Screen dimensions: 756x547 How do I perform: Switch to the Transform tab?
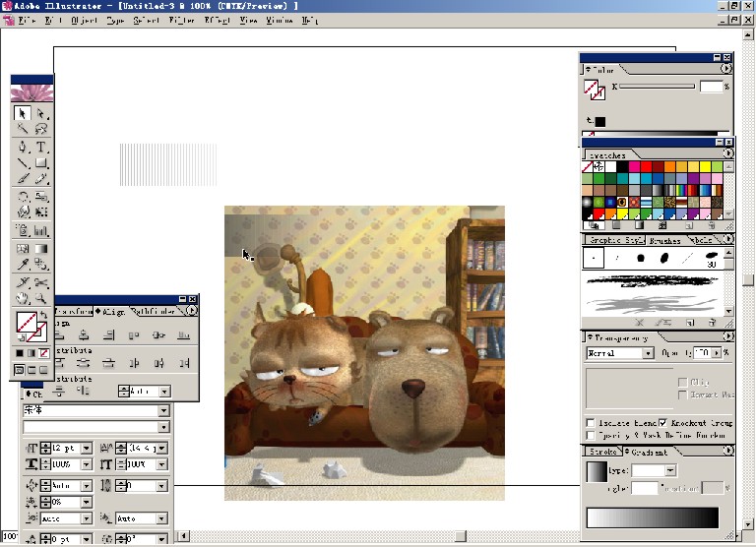[74, 311]
